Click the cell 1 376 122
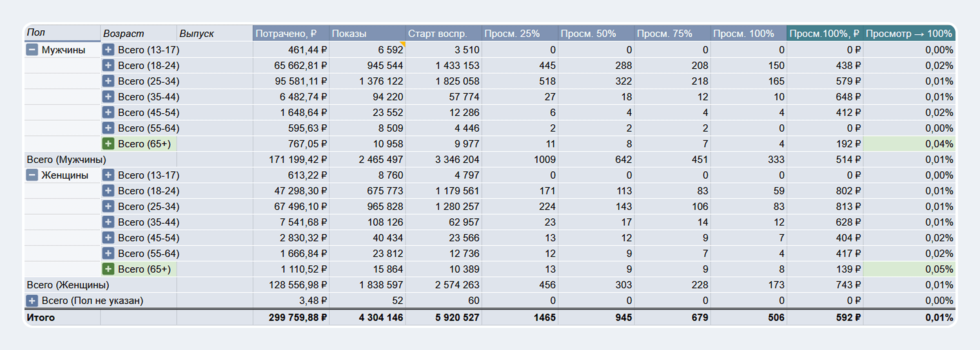 (x=367, y=81)
